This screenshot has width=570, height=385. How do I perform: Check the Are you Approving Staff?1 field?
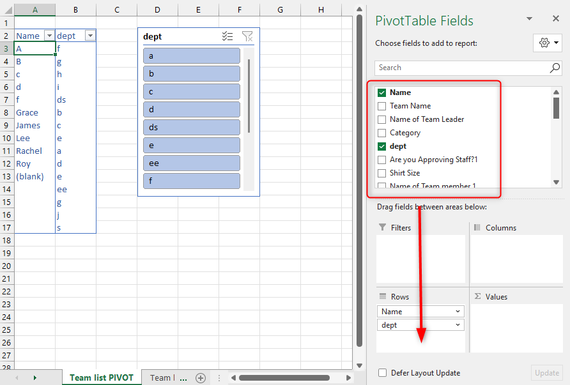tap(382, 160)
